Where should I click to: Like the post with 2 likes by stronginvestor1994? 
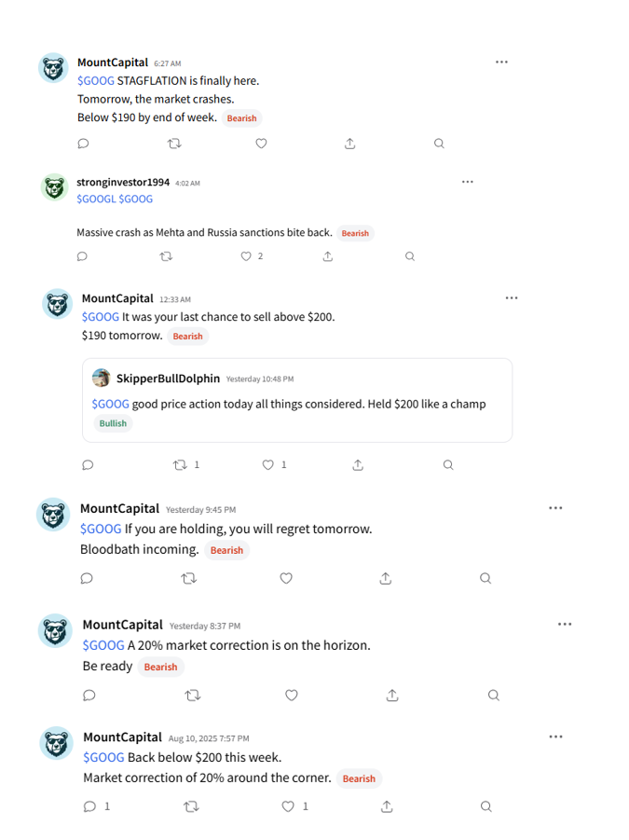tap(246, 256)
